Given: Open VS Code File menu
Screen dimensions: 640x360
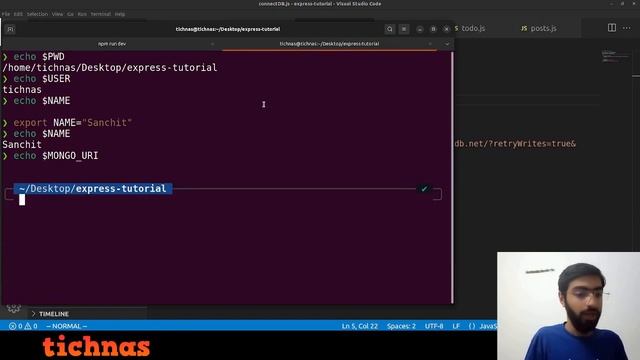Looking at the screenshot, I should pyautogui.click(x=6, y=14).
